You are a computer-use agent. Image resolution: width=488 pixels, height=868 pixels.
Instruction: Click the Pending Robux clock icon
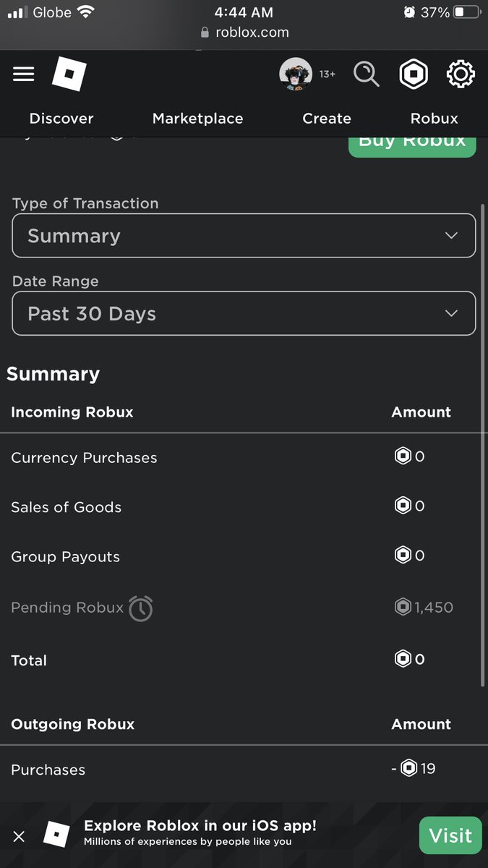pos(141,608)
